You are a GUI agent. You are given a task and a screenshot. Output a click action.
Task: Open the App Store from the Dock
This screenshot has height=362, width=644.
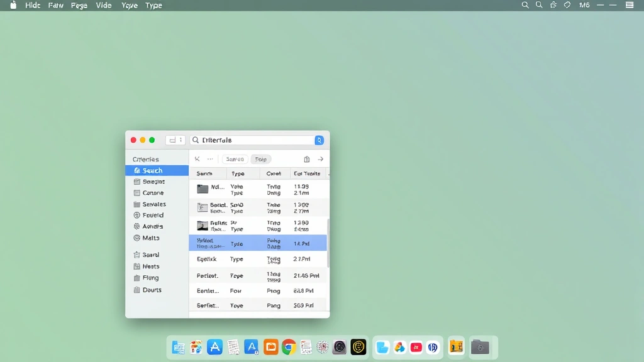point(214,346)
